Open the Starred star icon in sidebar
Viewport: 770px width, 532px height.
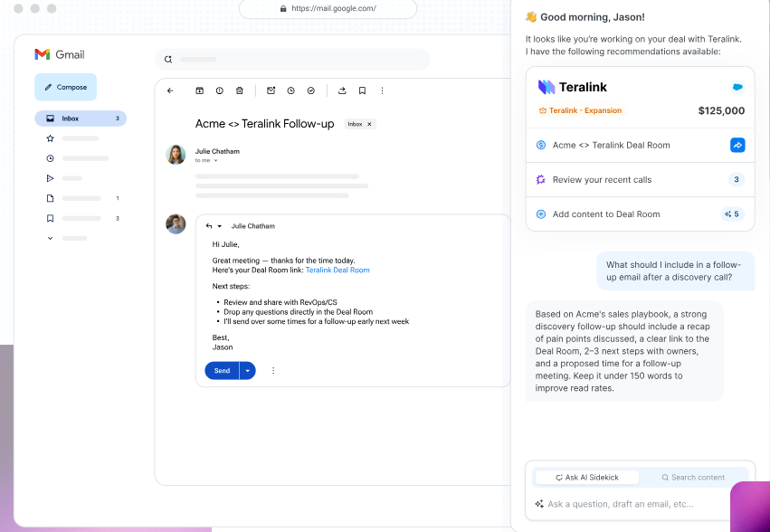50,138
